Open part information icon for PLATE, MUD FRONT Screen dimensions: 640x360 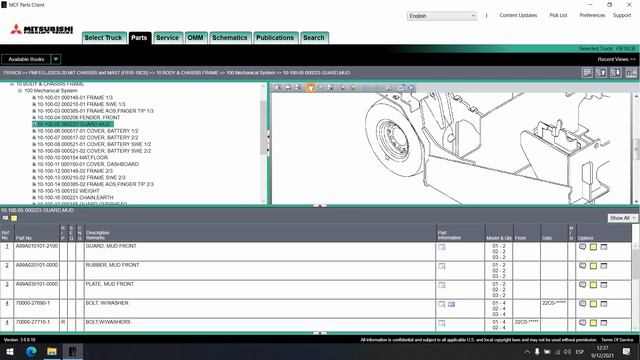click(x=442, y=285)
